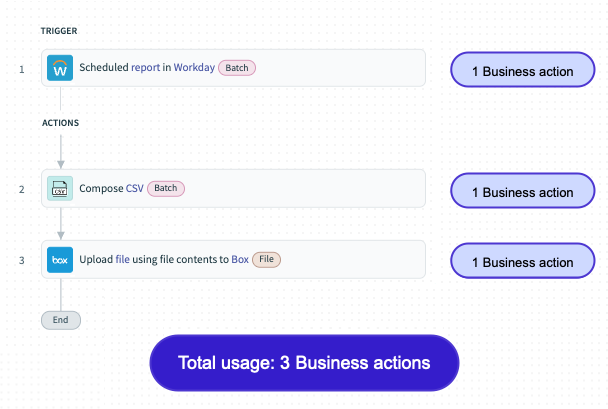The height and width of the screenshot is (409, 608).
Task: Select the End node of the recipe
Action: click(61, 320)
